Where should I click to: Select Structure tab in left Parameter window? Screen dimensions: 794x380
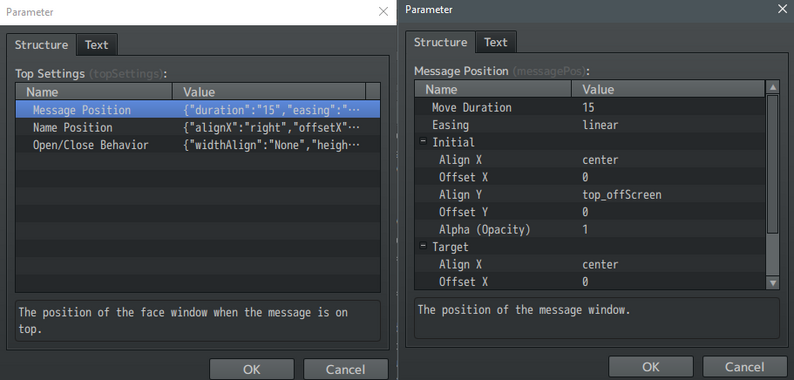(x=41, y=45)
